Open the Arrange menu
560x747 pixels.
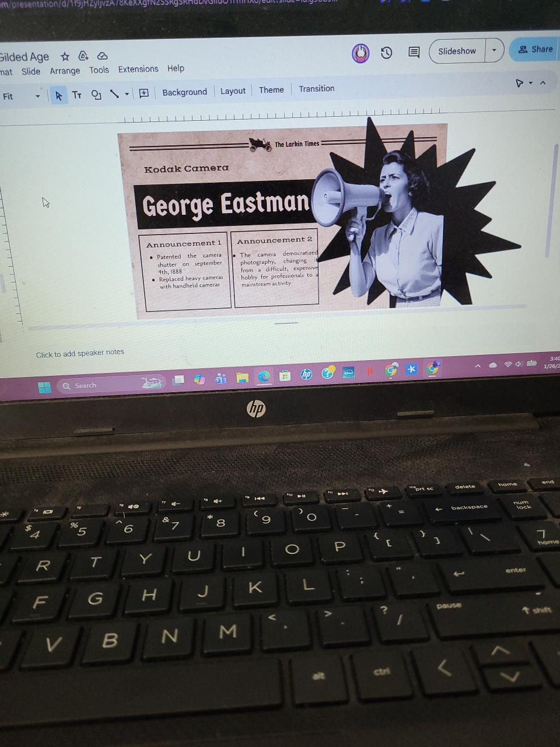[65, 71]
